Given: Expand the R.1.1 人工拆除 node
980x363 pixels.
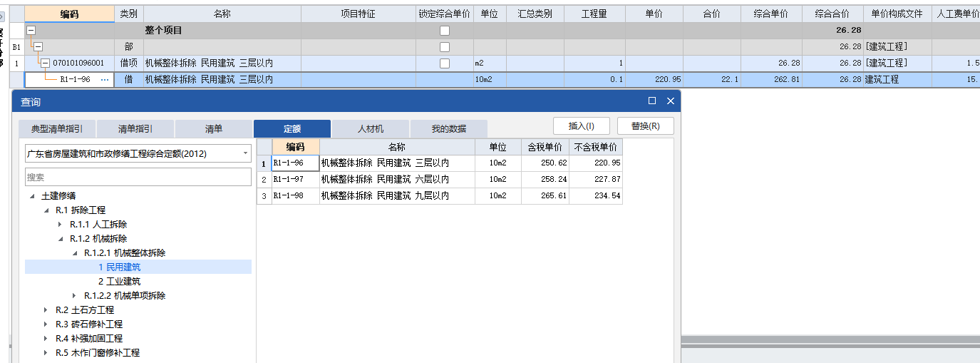Looking at the screenshot, I should point(60,225).
